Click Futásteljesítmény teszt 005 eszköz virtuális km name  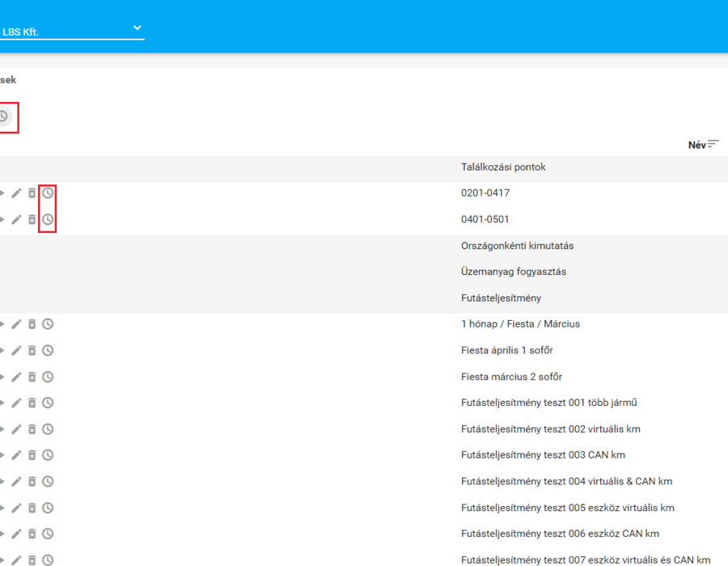(567, 508)
